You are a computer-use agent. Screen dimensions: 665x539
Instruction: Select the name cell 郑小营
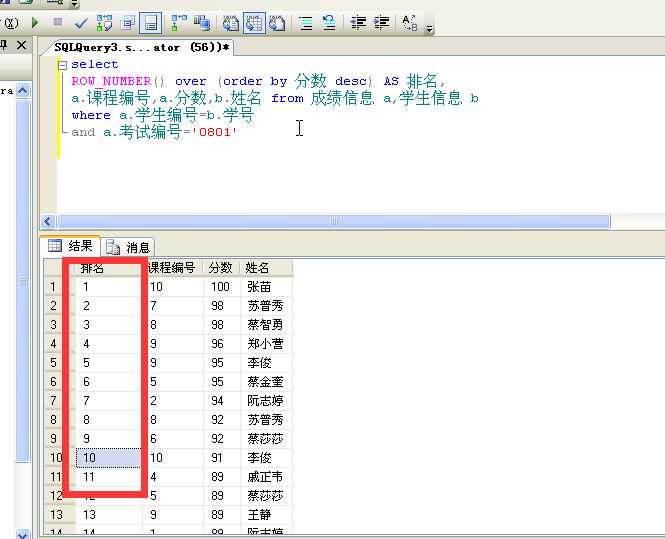point(266,344)
